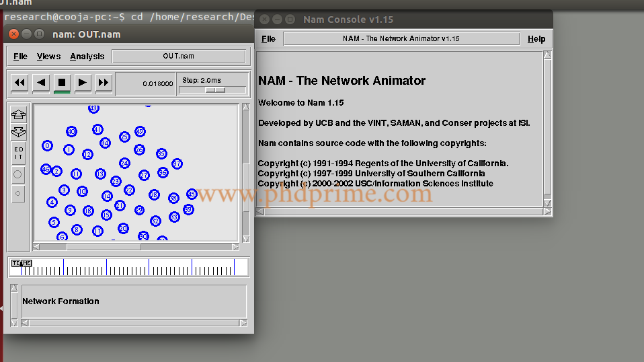644x362 pixels.
Task: Click node 0 in the network view
Action: 47,145
